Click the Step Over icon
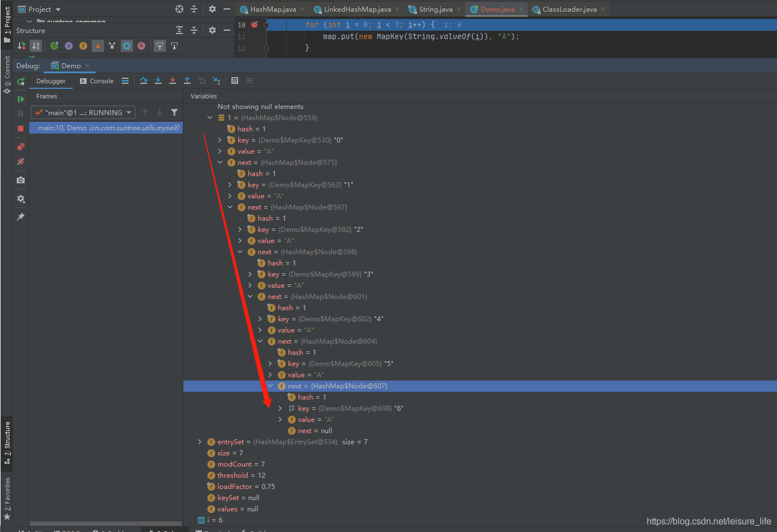 click(144, 80)
